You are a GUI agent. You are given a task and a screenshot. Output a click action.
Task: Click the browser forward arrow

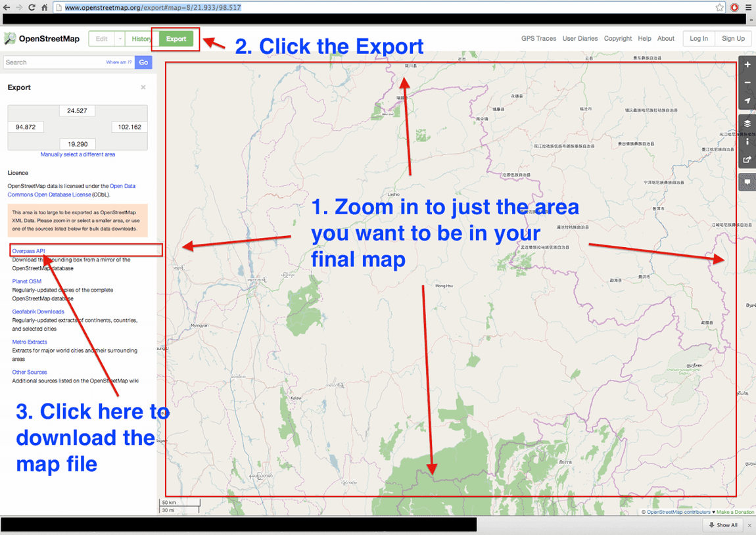19,7
